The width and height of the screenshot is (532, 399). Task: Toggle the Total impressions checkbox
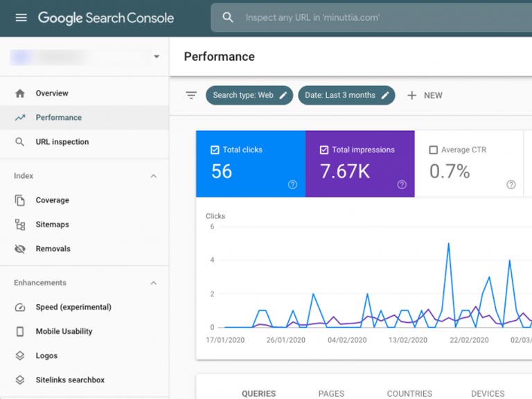point(324,150)
